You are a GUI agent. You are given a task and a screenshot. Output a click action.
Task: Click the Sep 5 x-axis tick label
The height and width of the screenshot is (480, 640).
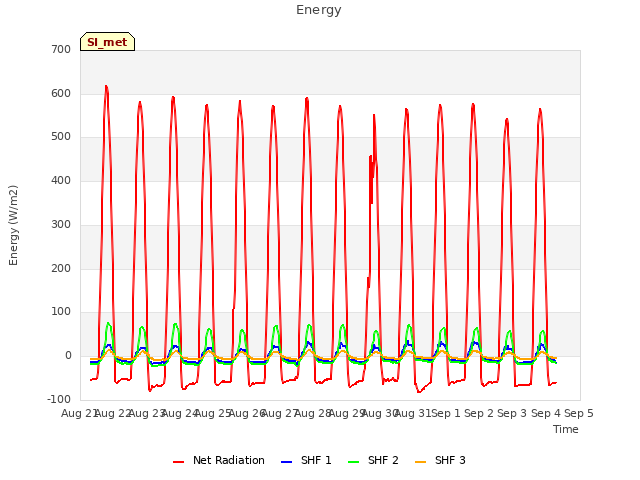pos(579,413)
